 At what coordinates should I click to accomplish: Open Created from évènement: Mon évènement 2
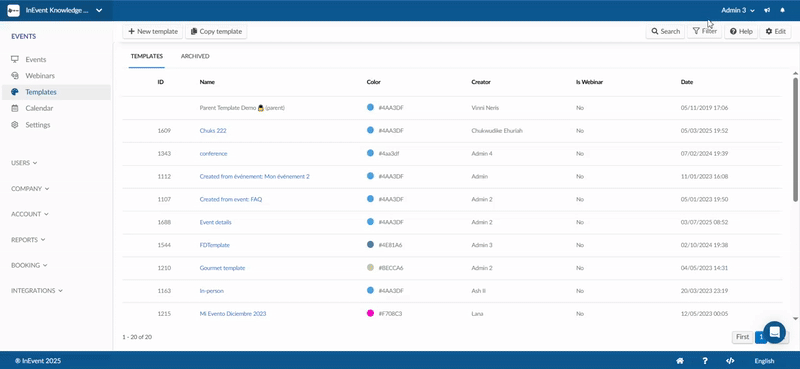[254, 177]
